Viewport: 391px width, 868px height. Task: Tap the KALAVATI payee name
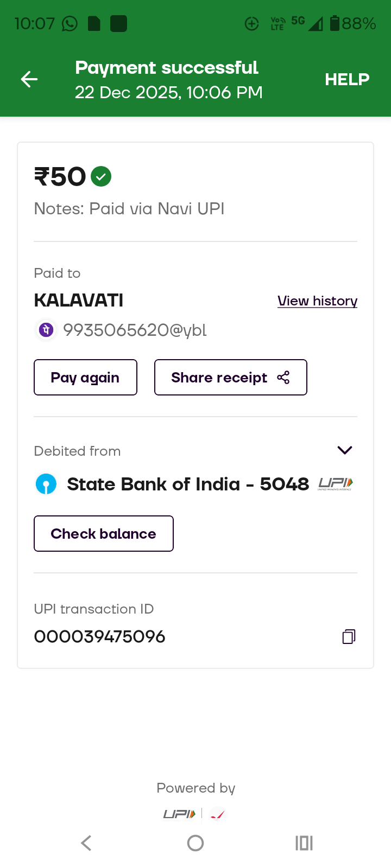[x=79, y=300]
